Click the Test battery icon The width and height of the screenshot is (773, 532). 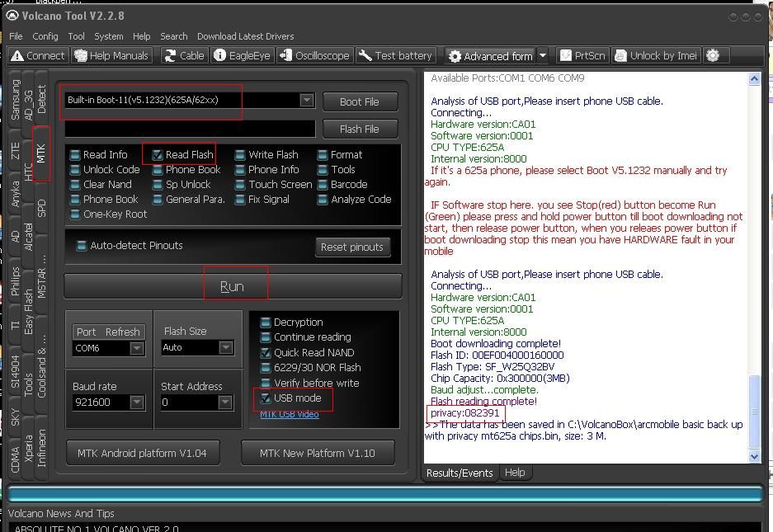coord(395,56)
